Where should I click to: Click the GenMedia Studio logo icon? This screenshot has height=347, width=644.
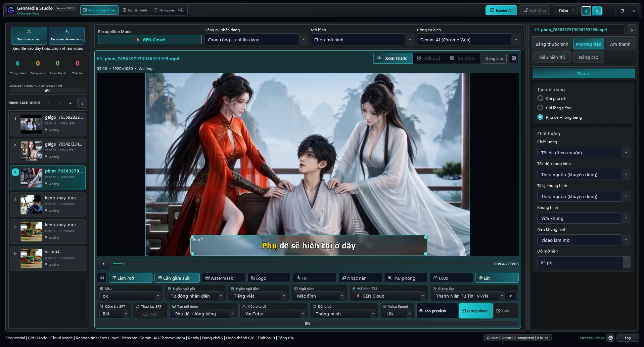pos(11,10)
